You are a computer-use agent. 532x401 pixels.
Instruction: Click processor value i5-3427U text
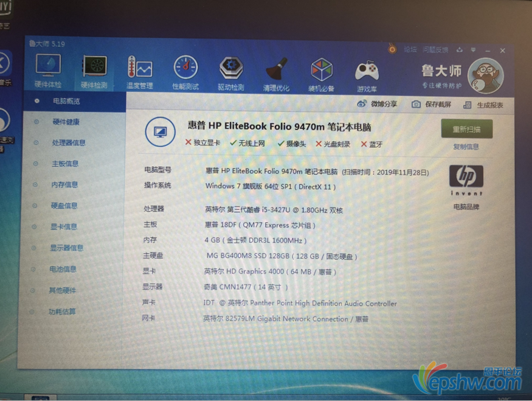click(x=274, y=210)
